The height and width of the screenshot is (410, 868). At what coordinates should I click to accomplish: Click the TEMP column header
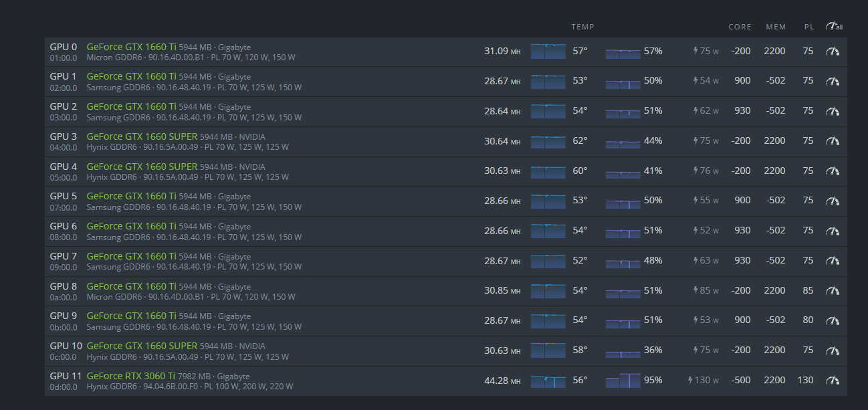[582, 27]
